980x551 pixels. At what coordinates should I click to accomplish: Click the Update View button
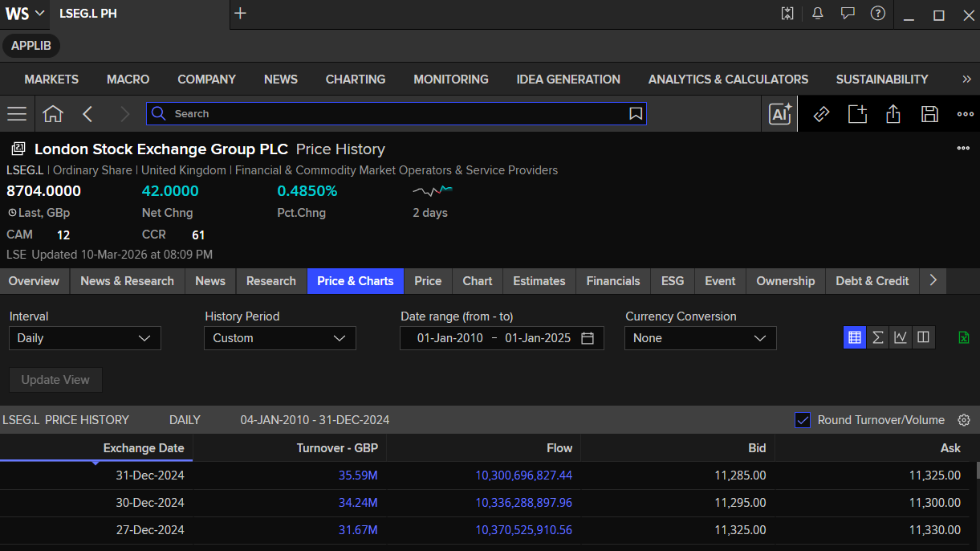coord(55,380)
